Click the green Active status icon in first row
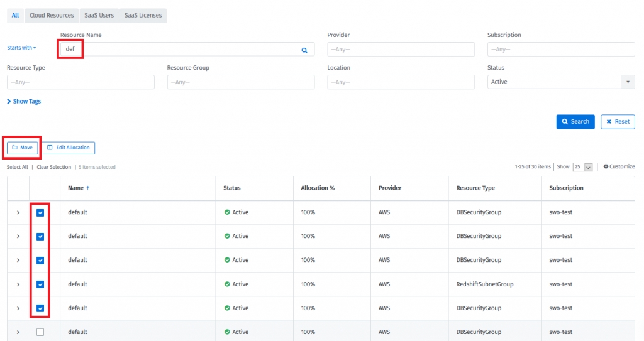644x341 pixels. click(x=227, y=212)
